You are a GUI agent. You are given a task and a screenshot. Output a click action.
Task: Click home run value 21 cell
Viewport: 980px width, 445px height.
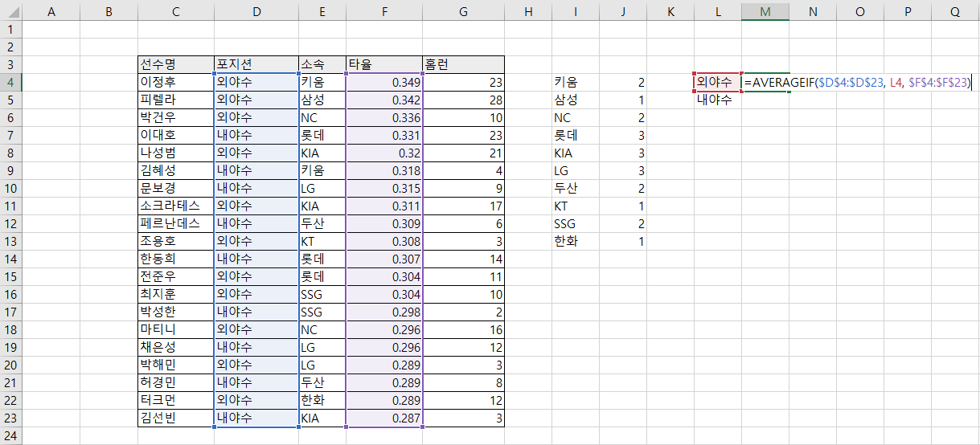pos(463,153)
